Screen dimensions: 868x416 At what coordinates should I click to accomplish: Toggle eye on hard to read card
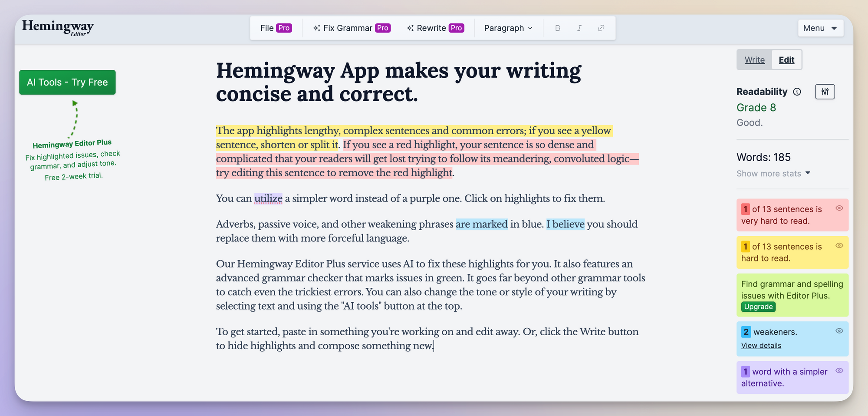[839, 245]
